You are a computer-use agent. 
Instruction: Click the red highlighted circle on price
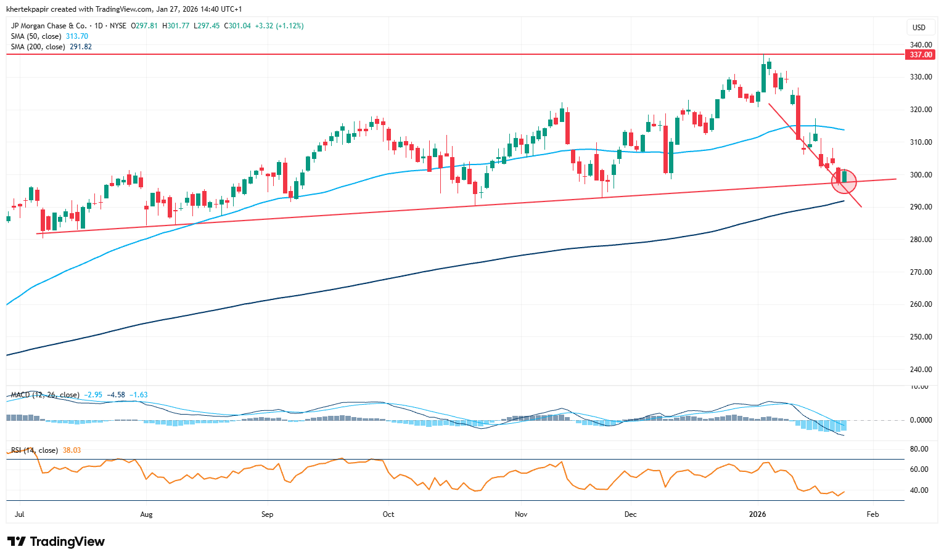coord(844,180)
